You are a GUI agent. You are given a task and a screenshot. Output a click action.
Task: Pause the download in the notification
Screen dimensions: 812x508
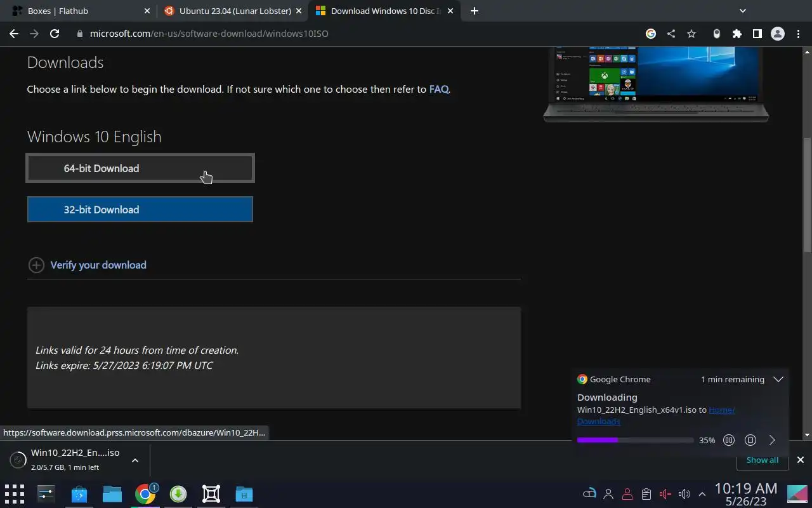pos(729,440)
